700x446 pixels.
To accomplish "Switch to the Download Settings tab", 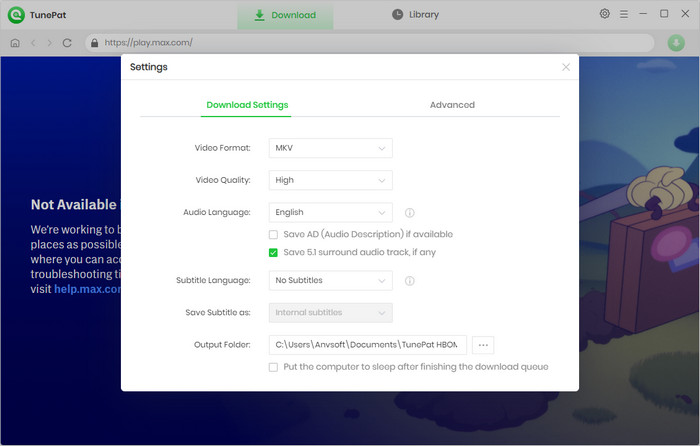I will (247, 105).
